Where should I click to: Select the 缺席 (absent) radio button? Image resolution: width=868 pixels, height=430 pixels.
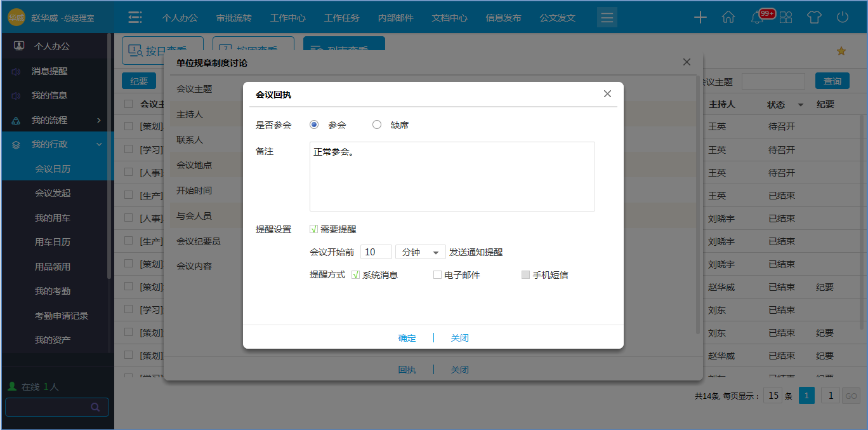pyautogui.click(x=378, y=124)
